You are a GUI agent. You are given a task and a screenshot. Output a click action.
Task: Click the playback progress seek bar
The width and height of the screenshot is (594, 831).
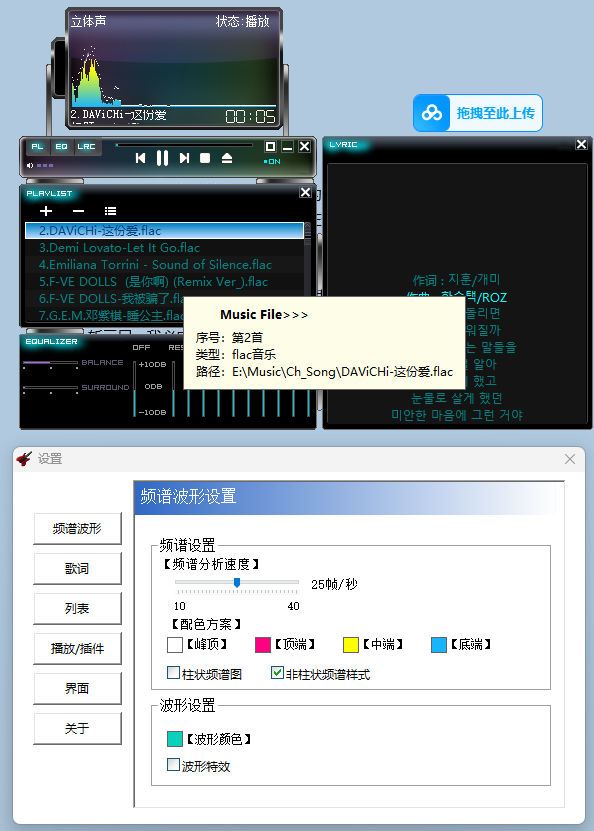click(x=184, y=145)
